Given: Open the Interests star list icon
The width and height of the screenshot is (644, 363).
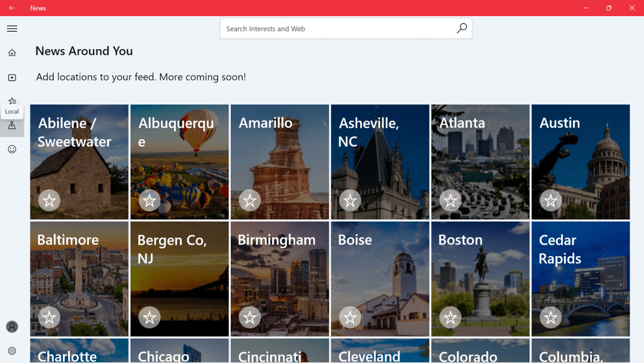Looking at the screenshot, I should pyautogui.click(x=12, y=100).
